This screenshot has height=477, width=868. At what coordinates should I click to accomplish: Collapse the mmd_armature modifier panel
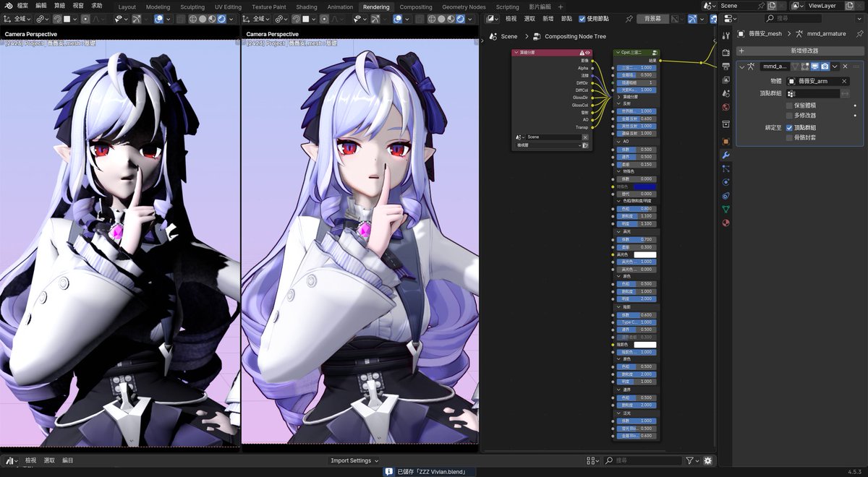click(741, 66)
